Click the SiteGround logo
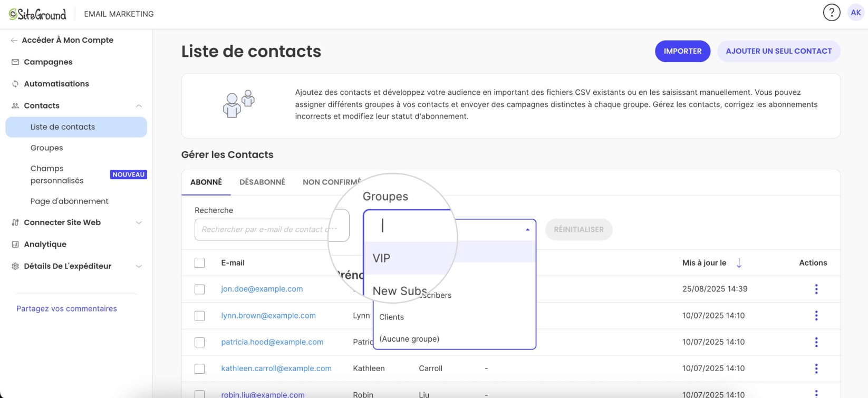This screenshot has width=868, height=398. (x=37, y=14)
